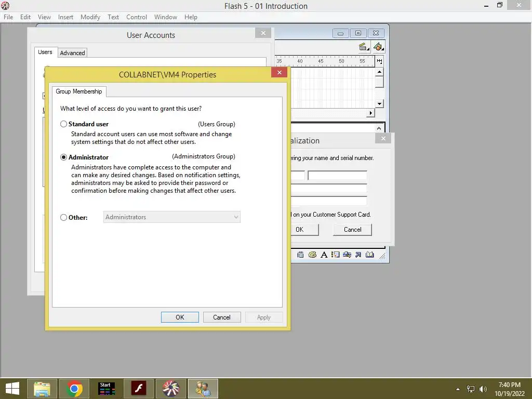532x399 pixels.
Task: Open the volume speaker tray icon
Action: (x=483, y=389)
